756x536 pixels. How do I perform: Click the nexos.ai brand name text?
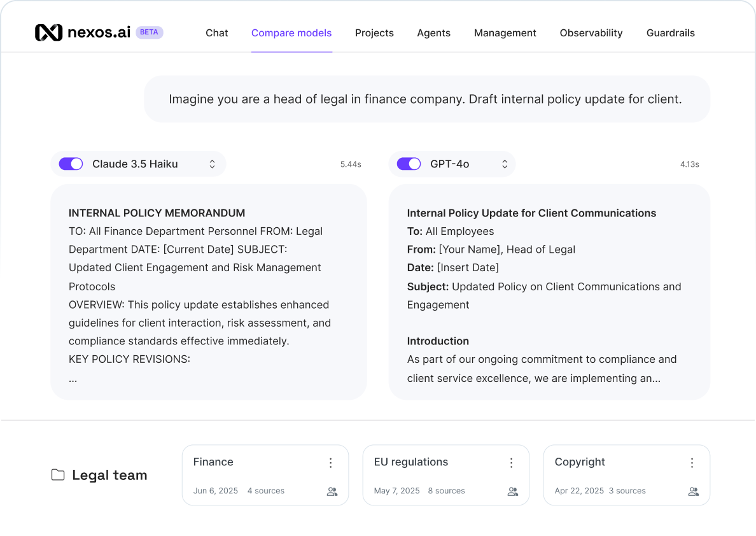tap(99, 32)
